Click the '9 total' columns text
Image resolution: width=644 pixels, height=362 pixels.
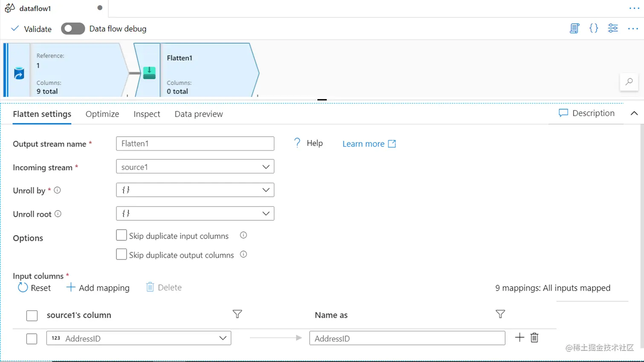click(x=47, y=91)
